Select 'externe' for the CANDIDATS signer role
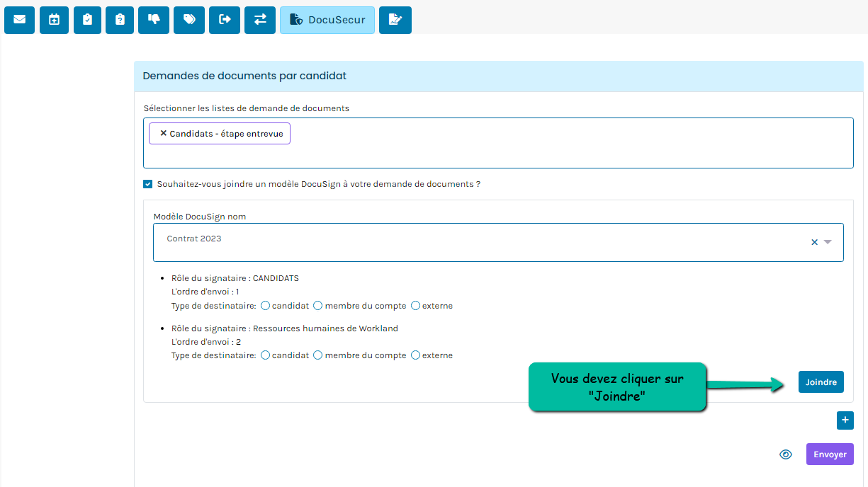 (x=415, y=306)
